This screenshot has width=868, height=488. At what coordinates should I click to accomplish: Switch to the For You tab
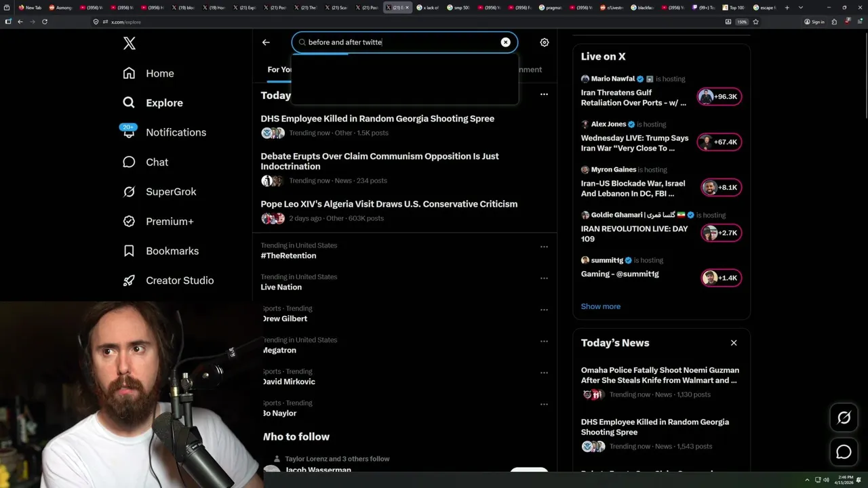pos(279,69)
